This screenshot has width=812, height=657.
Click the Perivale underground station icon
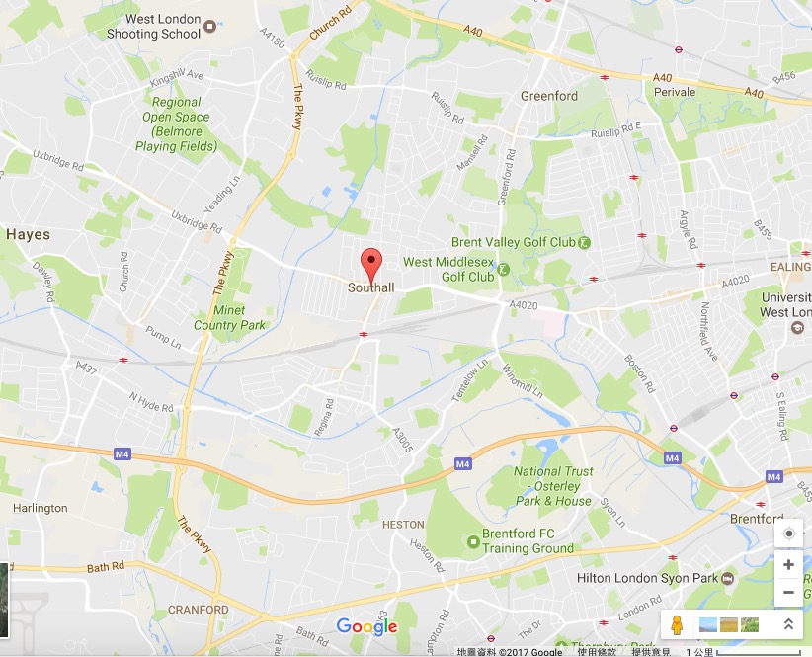tap(679, 49)
